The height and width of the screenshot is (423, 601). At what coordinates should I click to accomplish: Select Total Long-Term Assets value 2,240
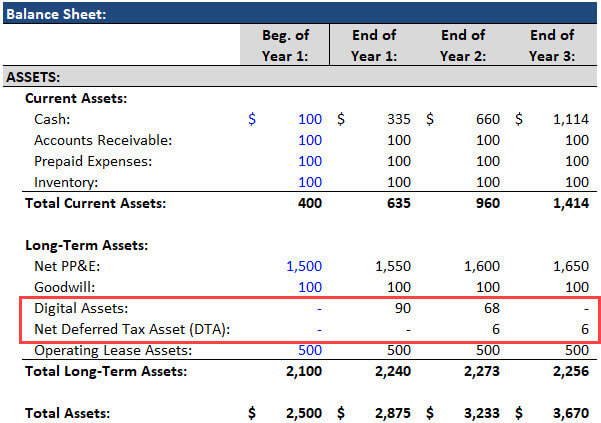pyautogui.click(x=393, y=371)
